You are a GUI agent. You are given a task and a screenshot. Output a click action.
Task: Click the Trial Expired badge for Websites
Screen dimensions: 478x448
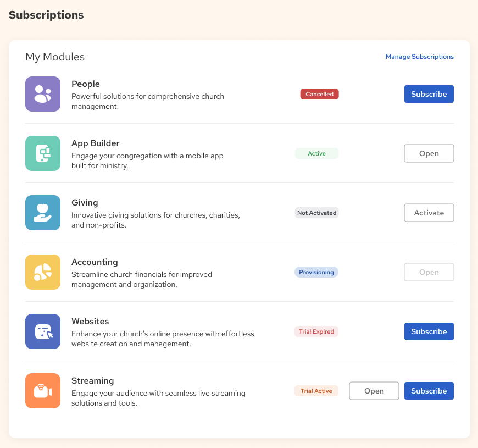pyautogui.click(x=316, y=331)
